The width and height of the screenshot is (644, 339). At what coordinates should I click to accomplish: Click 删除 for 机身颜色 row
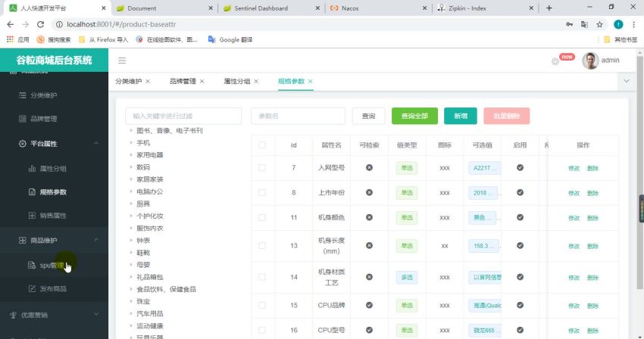592,219
